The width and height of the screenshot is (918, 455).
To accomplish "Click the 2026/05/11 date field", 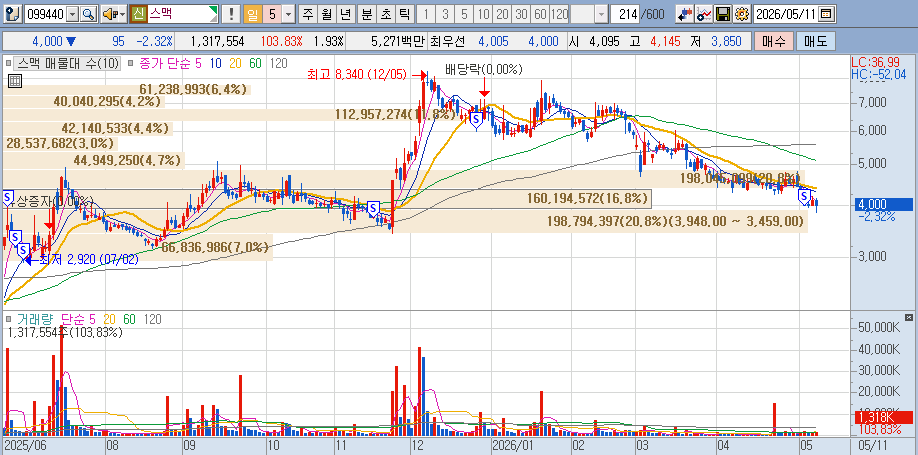I will [x=786, y=14].
